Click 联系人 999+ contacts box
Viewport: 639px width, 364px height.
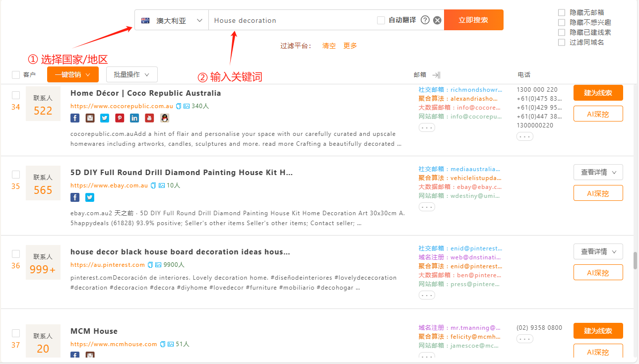click(x=43, y=262)
